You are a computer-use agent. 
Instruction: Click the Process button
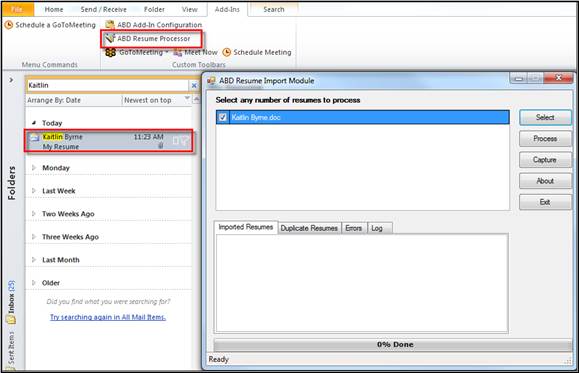point(545,139)
